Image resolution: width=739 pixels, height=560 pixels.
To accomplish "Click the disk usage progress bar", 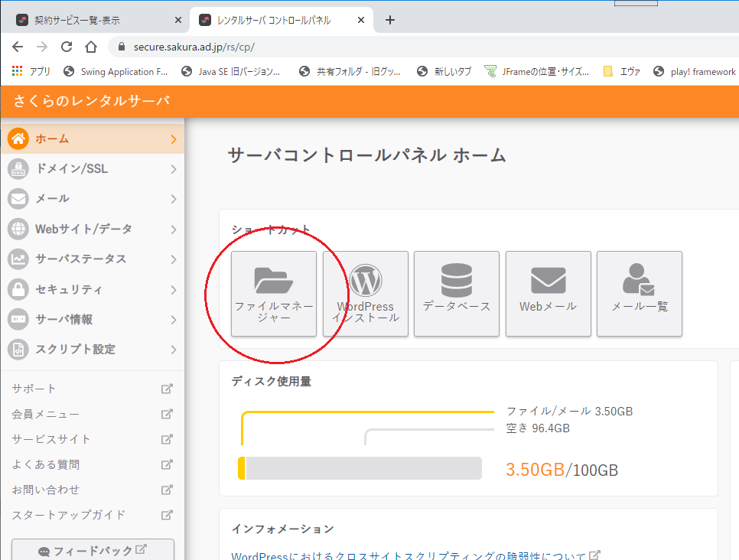I will (360, 468).
